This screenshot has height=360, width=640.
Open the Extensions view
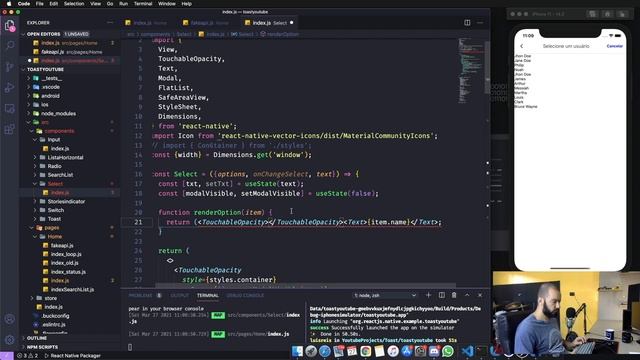[x=9, y=129]
